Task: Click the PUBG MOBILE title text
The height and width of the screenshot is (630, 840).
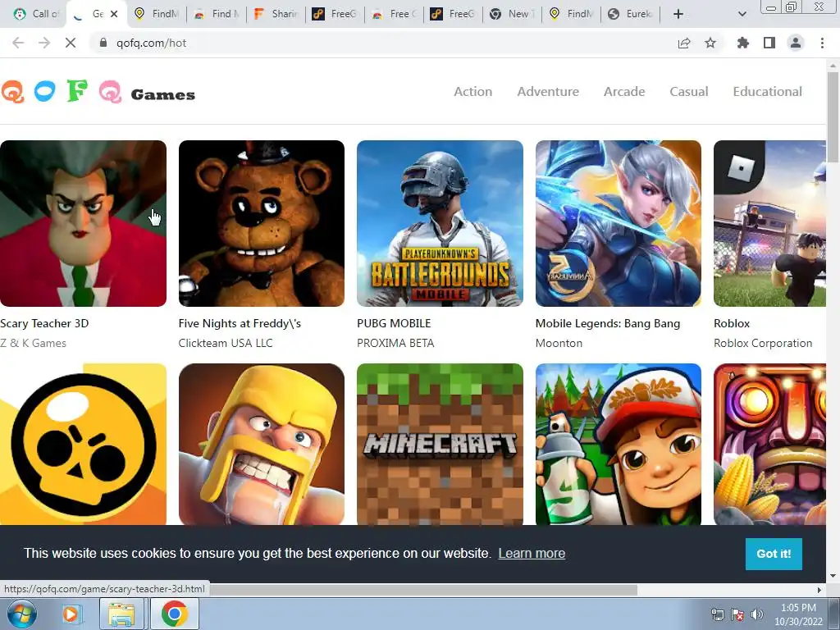Action: (x=394, y=323)
